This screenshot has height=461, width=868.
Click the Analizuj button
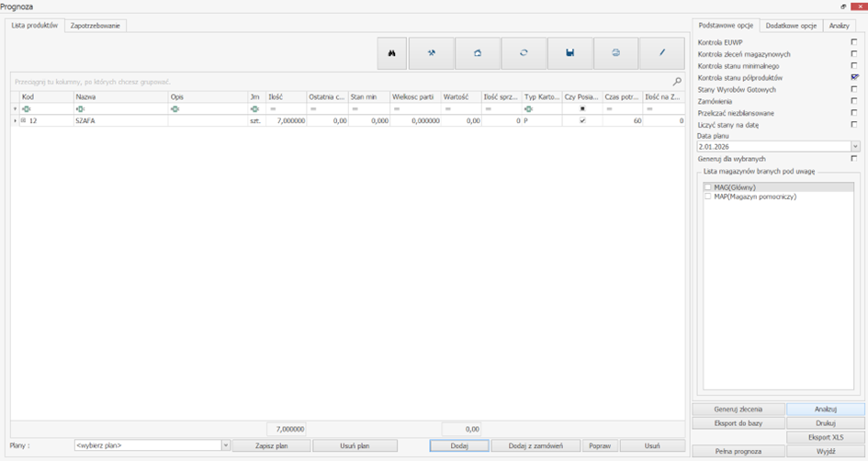click(x=825, y=410)
